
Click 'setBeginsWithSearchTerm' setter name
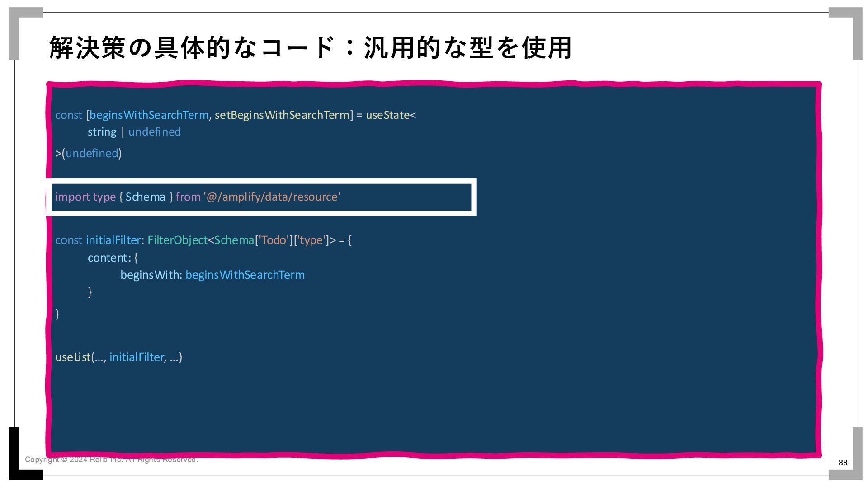pos(282,115)
